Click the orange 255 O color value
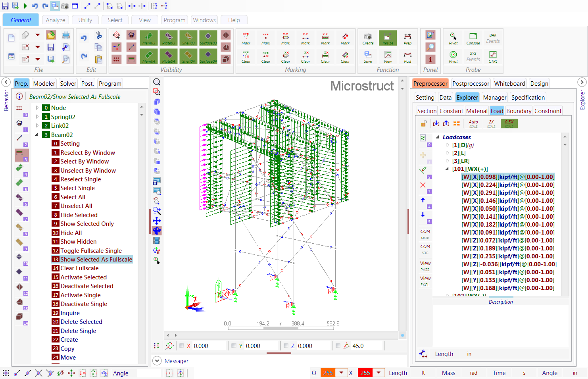Screen dimensions: 588x379 [328, 373]
